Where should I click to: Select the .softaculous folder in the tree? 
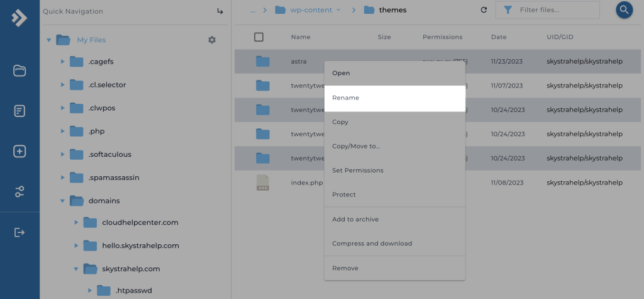point(109,154)
